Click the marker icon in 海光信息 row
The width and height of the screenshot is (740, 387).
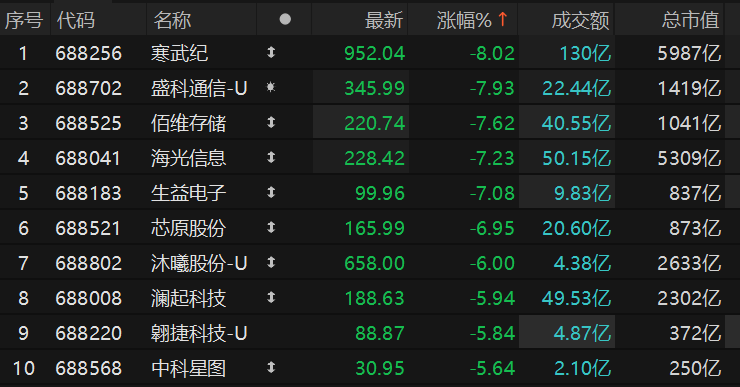(x=271, y=158)
